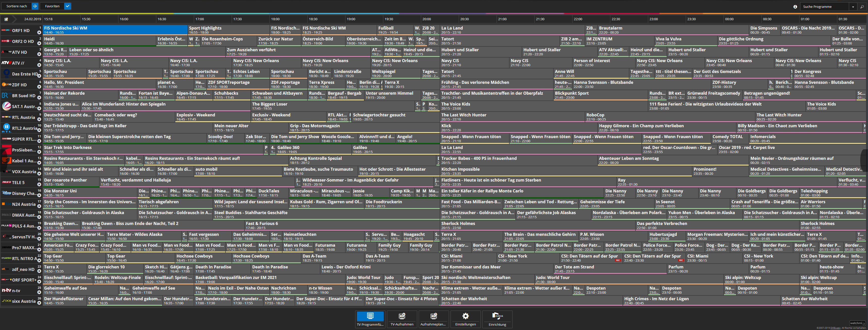The height and width of the screenshot is (330, 868).
Task: Play zdf_neo HD channel via play icon
Action: tap(39, 271)
